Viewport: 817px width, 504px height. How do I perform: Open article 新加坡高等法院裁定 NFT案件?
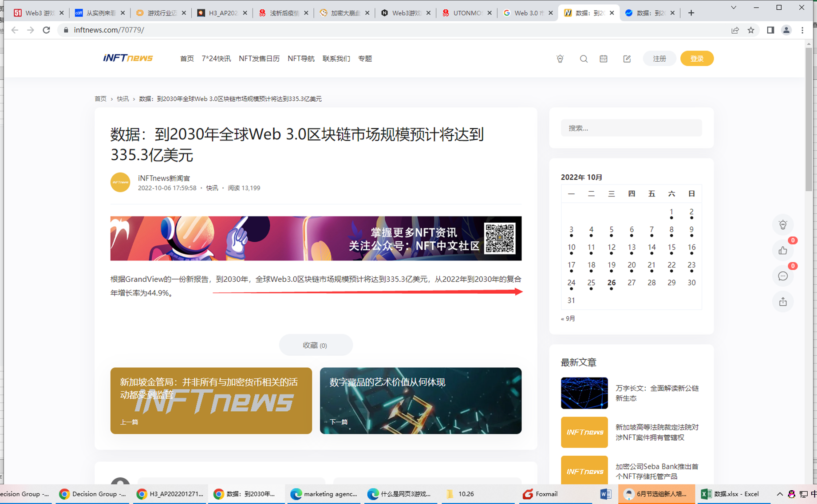657,432
